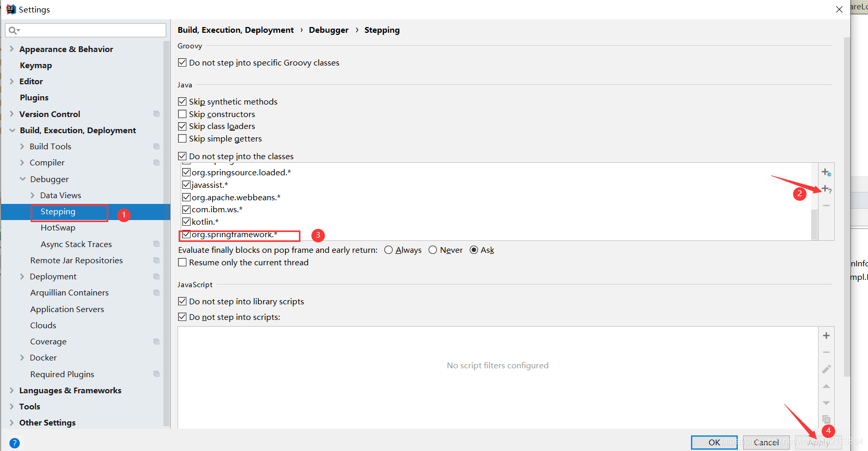Click Cancel button
This screenshot has width=868, height=451.
click(766, 442)
